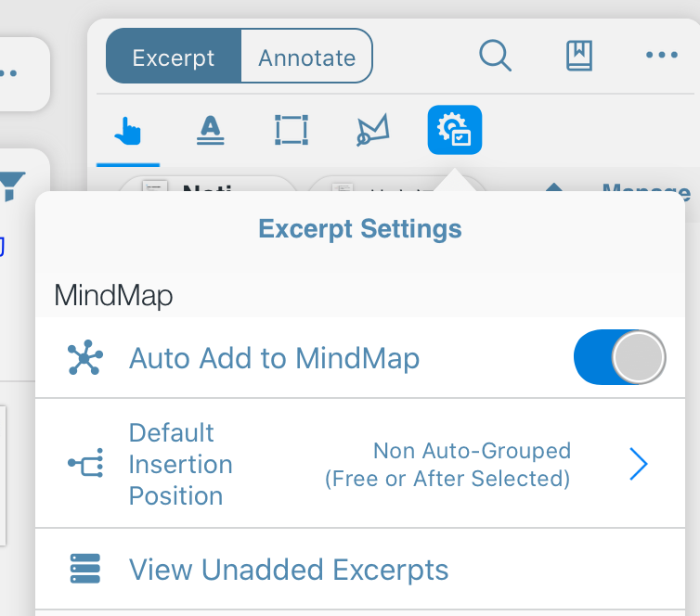The image size is (700, 616).
Task: Expand Default Insertion Position chevron
Action: coord(639,464)
